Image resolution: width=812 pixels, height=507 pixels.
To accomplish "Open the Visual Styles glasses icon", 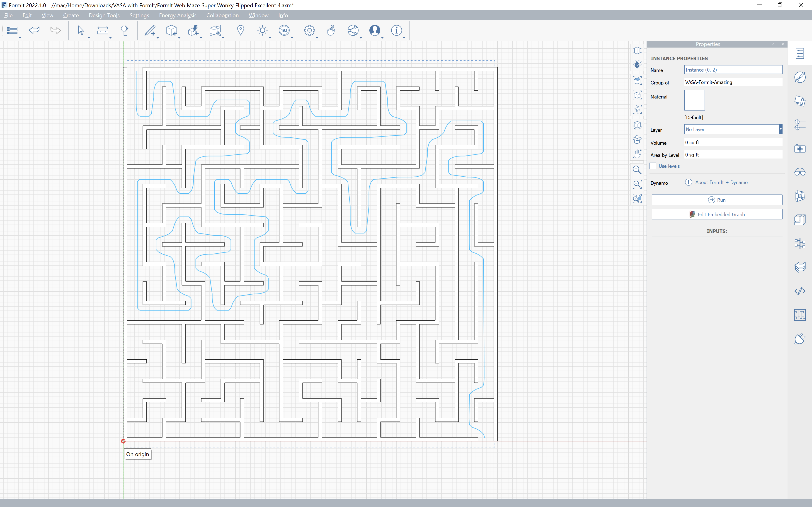I will [x=800, y=172].
